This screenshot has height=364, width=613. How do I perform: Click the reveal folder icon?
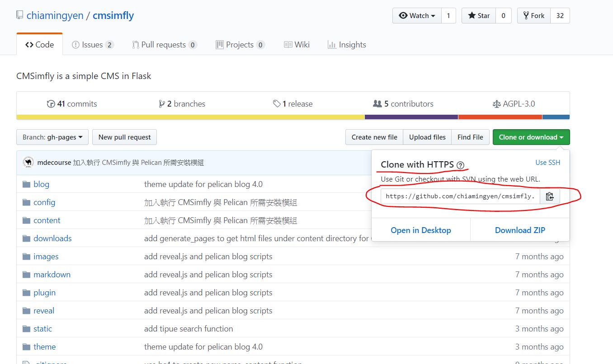26,311
